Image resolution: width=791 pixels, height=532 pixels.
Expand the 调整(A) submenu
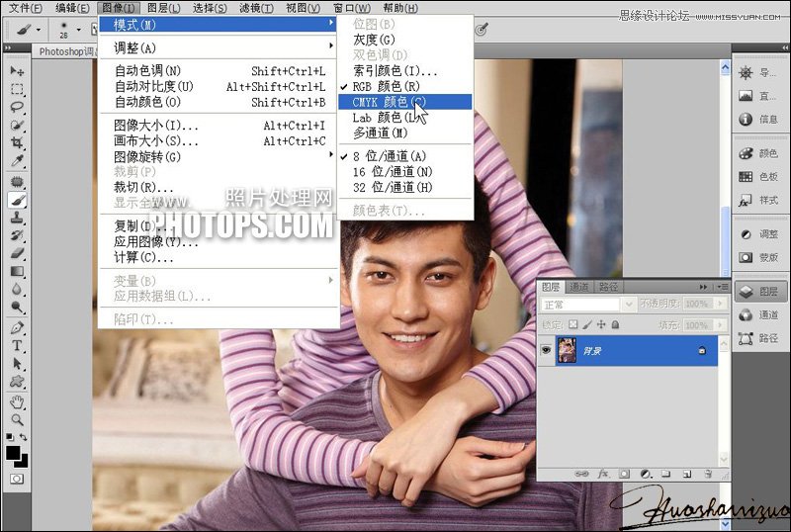(219, 47)
